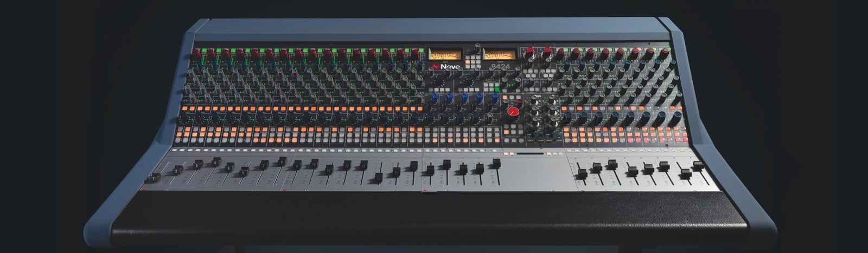Screen dimensions: 868x253
Task: Click the large red monitor level knob
Action: tap(513, 112)
